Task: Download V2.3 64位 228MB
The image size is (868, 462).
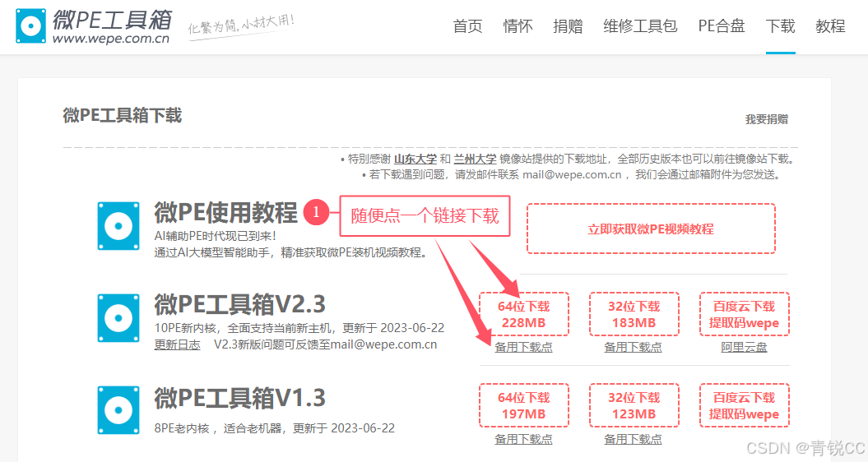Action: pos(523,314)
